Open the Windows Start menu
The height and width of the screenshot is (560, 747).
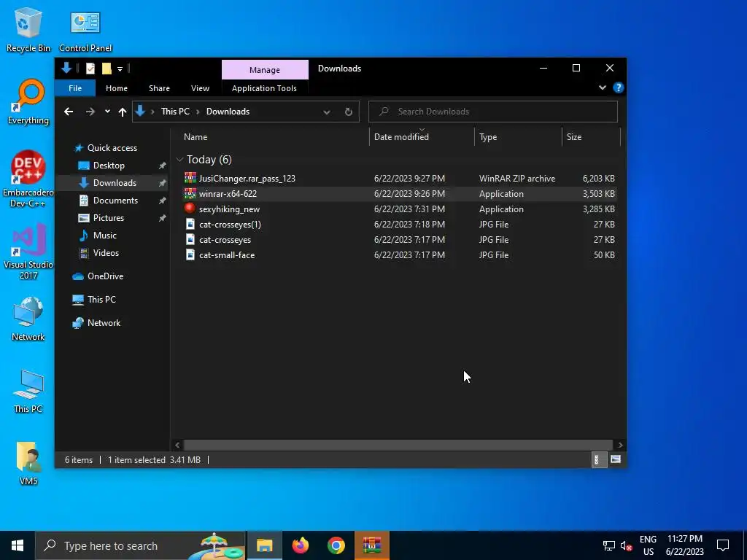18,545
